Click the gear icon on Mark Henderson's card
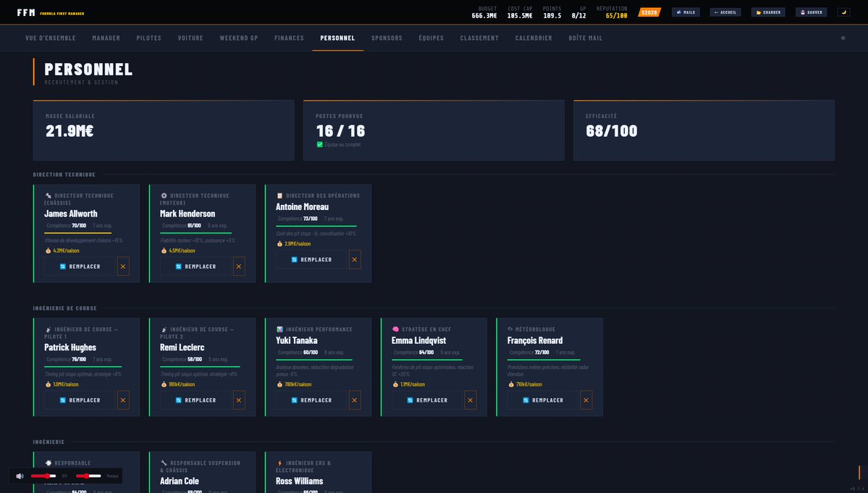The width and height of the screenshot is (868, 493). [x=164, y=196]
